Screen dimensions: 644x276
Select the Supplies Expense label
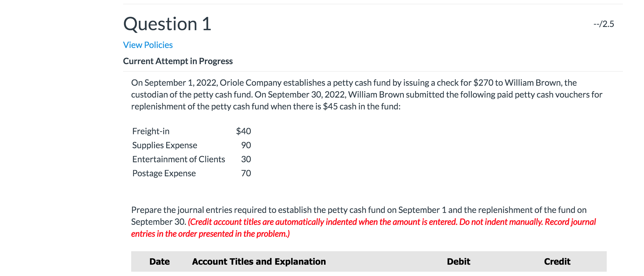pos(164,145)
